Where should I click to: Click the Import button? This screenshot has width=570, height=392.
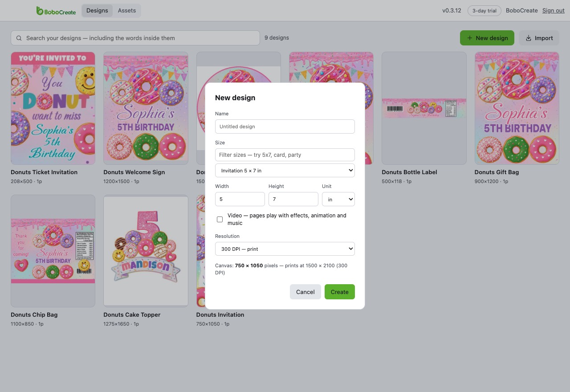click(539, 38)
